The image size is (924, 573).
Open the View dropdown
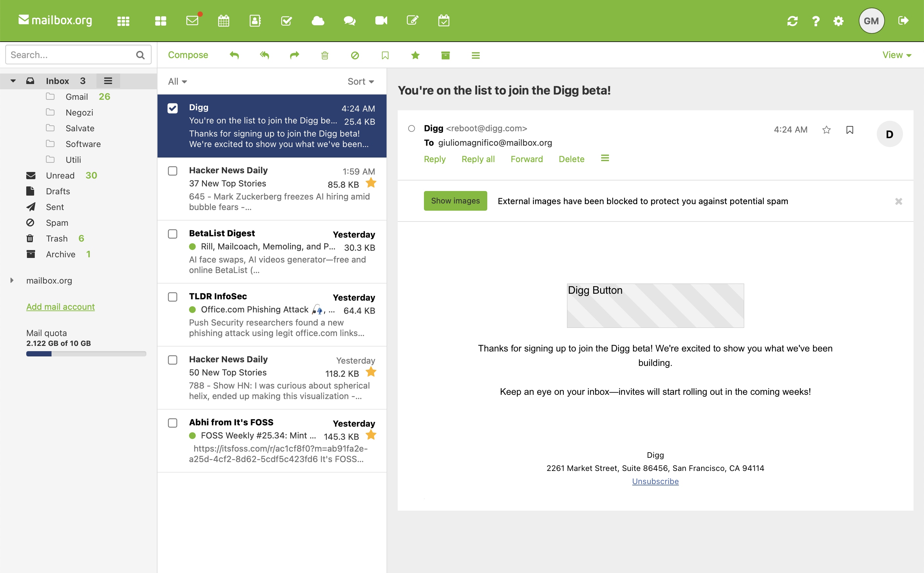[897, 55]
